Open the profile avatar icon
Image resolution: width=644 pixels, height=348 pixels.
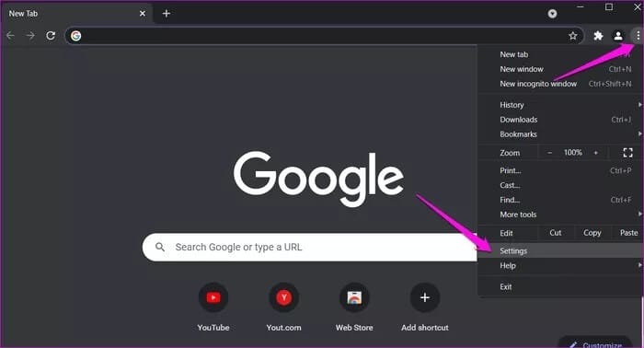click(618, 36)
